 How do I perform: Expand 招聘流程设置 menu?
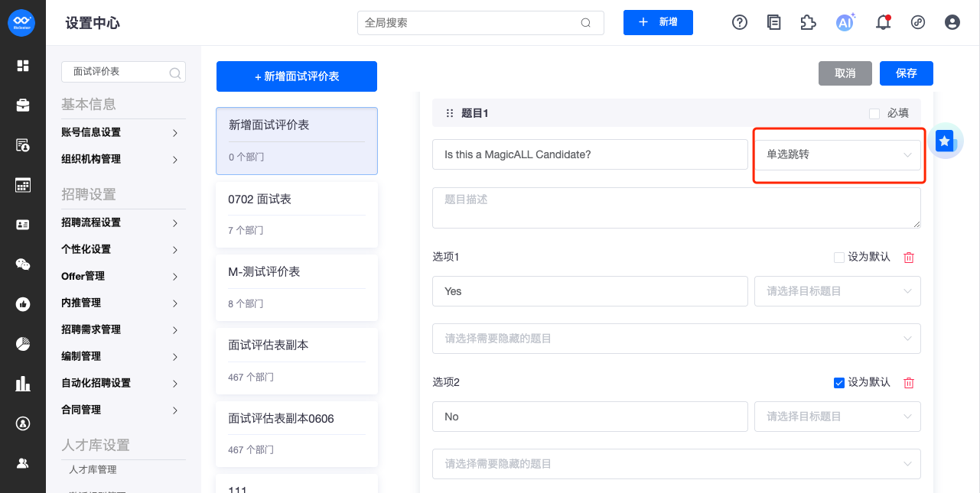[123, 222]
